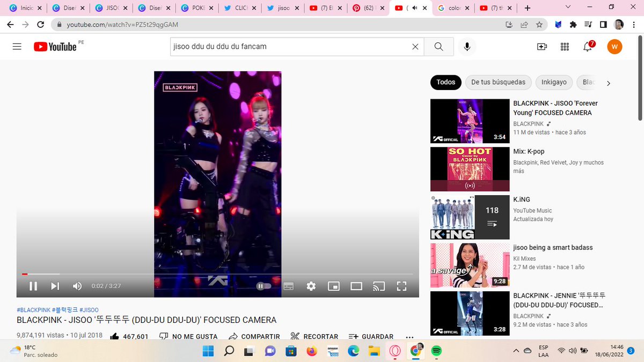
Task: Open the account avatar W menu
Action: [x=614, y=47]
